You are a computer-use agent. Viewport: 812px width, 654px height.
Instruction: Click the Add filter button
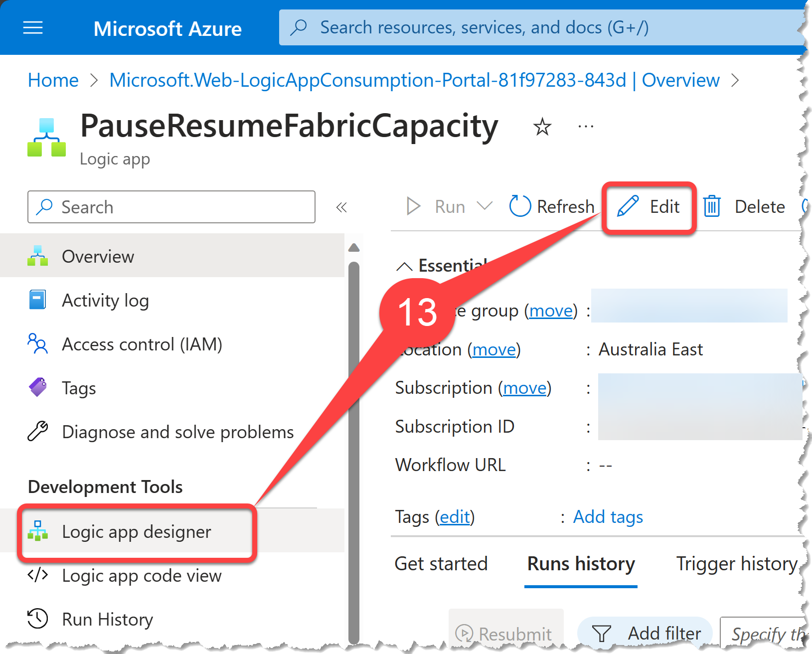(646, 633)
